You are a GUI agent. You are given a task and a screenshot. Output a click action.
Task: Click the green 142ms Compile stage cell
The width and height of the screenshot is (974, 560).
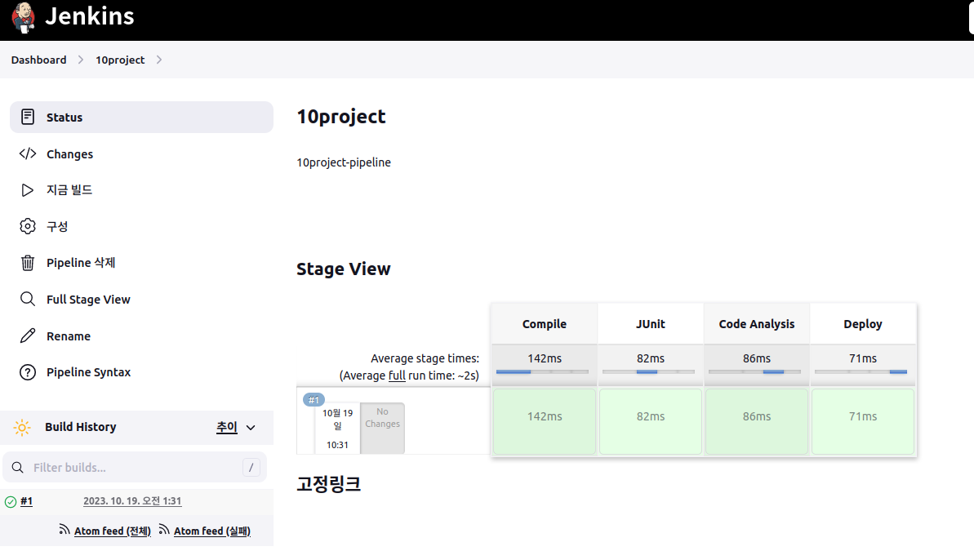544,421
